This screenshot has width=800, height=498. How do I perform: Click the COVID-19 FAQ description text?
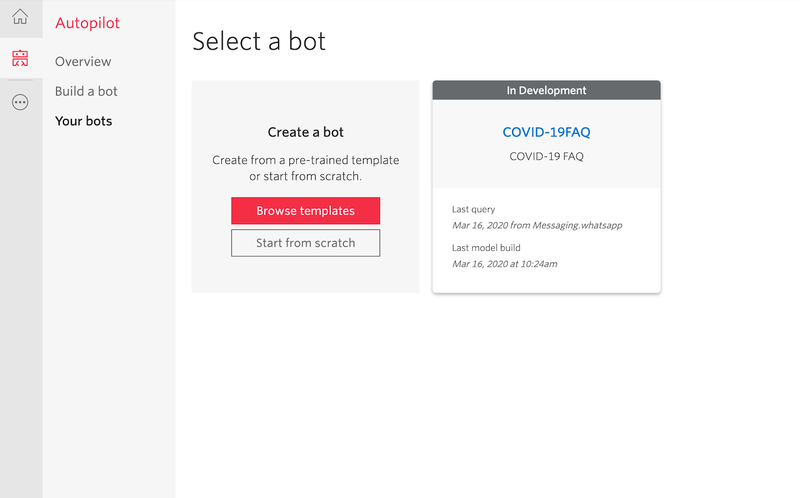point(546,157)
